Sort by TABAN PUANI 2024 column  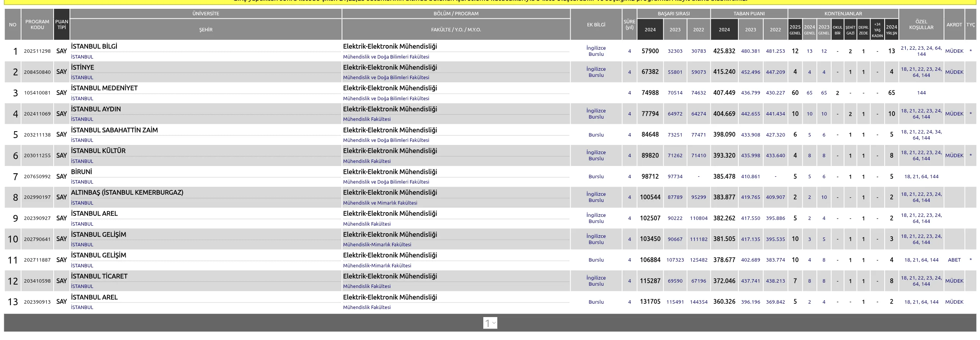point(724,29)
